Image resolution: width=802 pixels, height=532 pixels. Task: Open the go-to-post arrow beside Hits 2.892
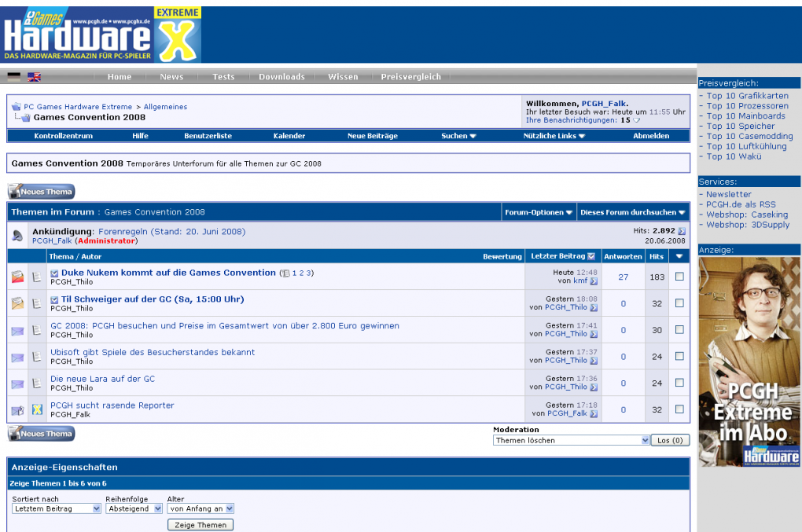682,231
